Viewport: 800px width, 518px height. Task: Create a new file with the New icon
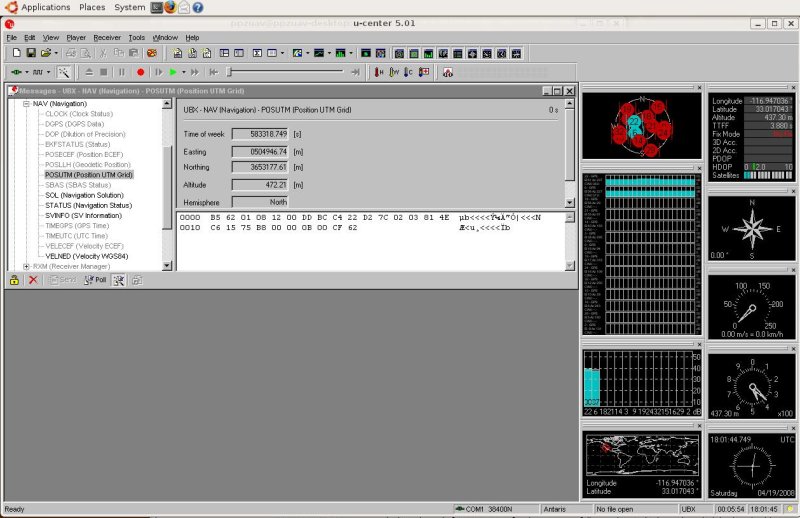point(16,53)
